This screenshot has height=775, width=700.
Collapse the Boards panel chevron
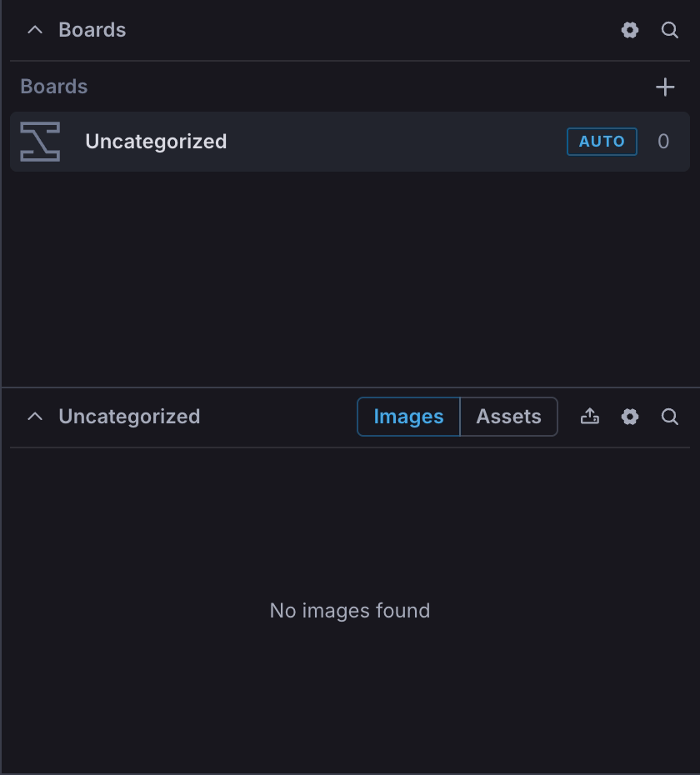point(35,30)
